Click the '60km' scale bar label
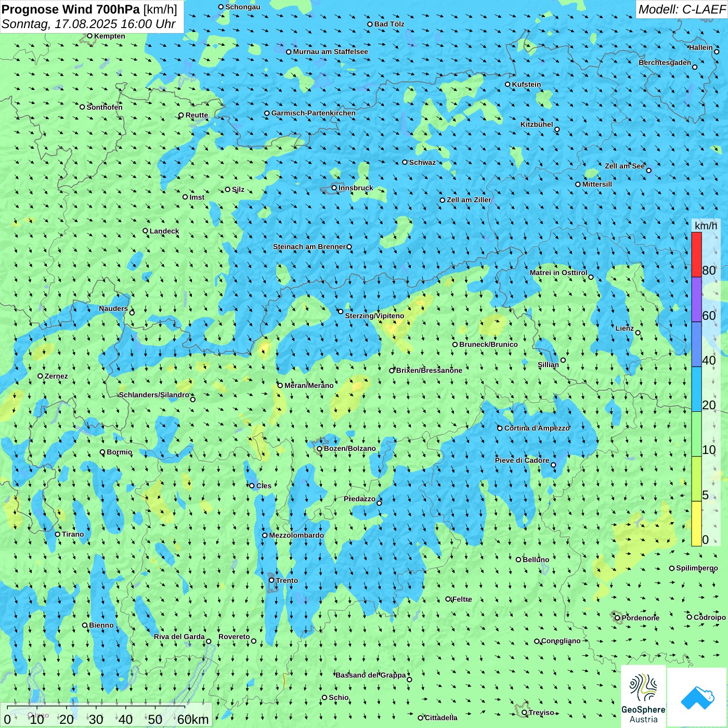 [x=192, y=719]
